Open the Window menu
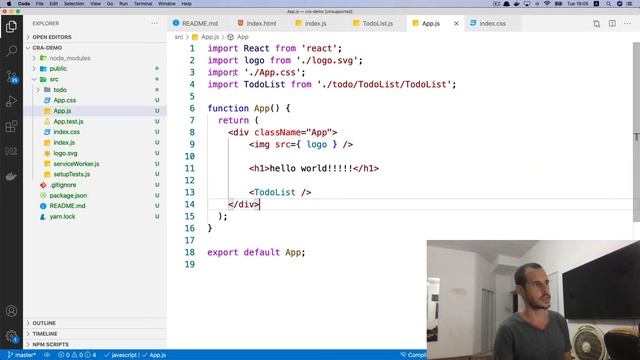Image resolution: width=640 pixels, height=360 pixels. coord(167,4)
